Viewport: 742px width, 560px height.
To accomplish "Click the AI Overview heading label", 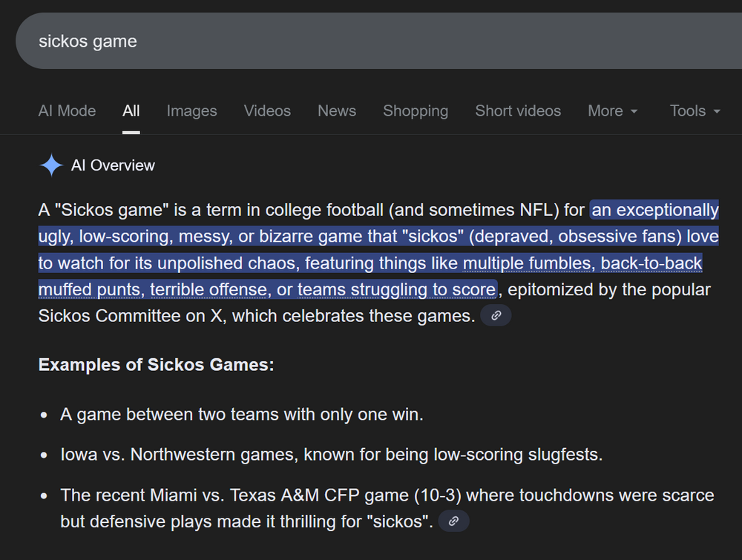I will [113, 165].
